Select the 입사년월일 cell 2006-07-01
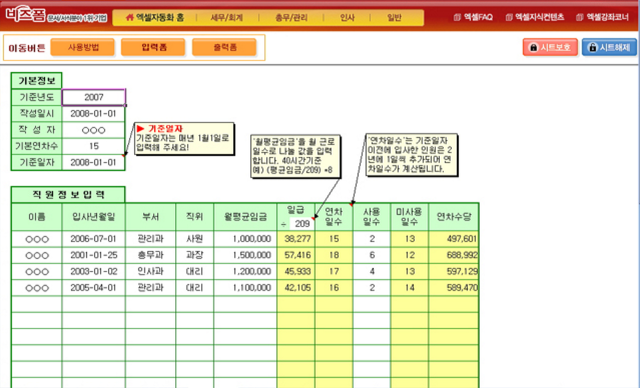Viewport: 640px width, 388px height. coord(94,239)
